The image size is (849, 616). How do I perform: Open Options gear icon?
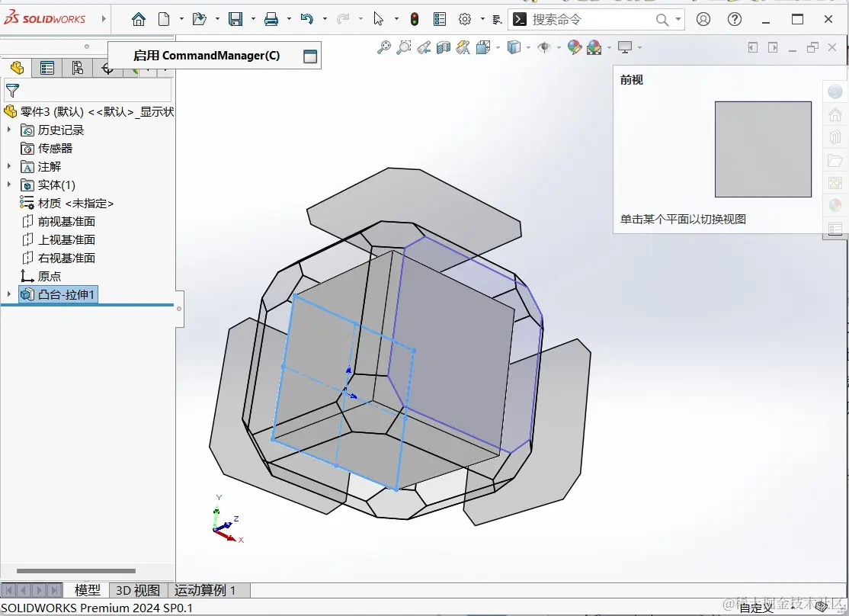465,20
